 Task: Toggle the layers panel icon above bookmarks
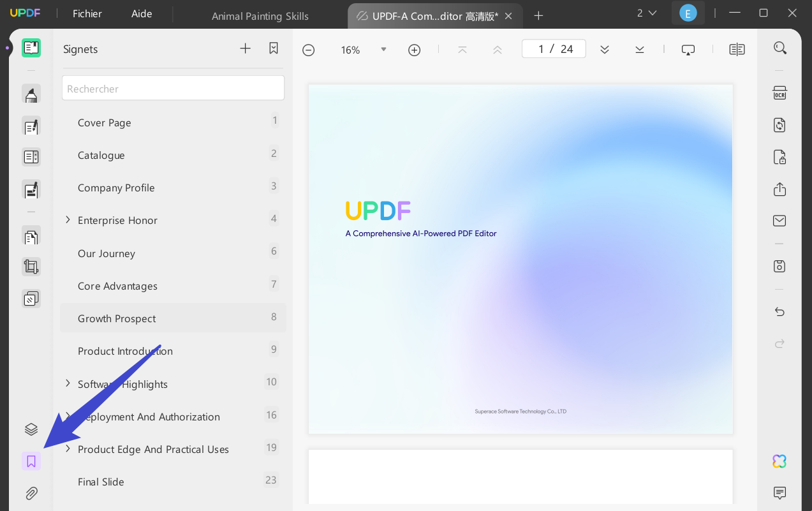click(x=31, y=429)
